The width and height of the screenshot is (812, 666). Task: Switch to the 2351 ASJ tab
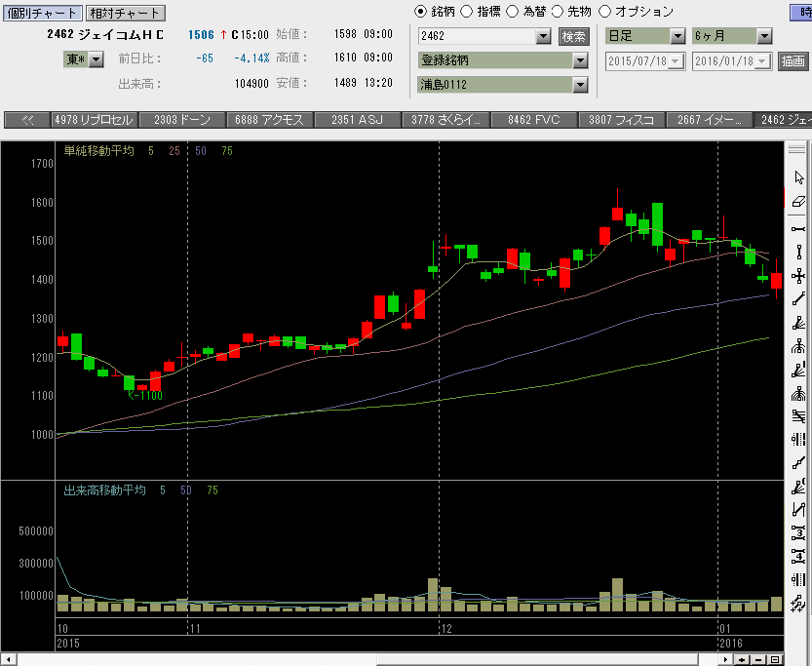click(358, 120)
